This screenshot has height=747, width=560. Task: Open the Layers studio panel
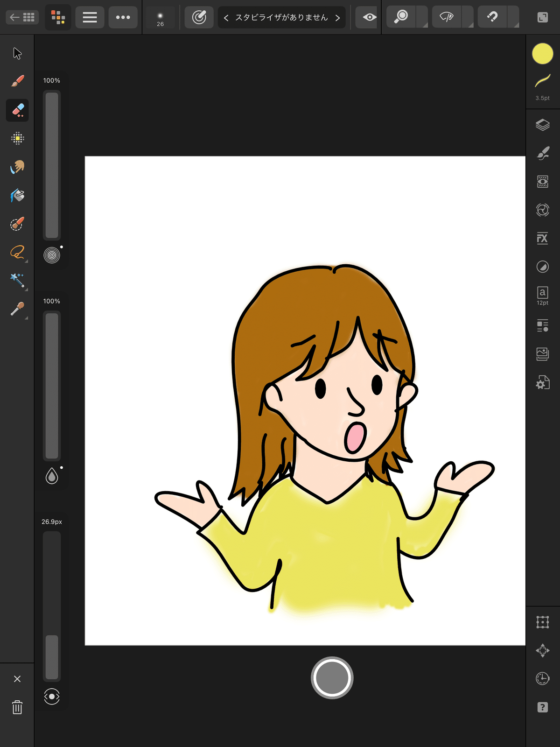(x=542, y=125)
